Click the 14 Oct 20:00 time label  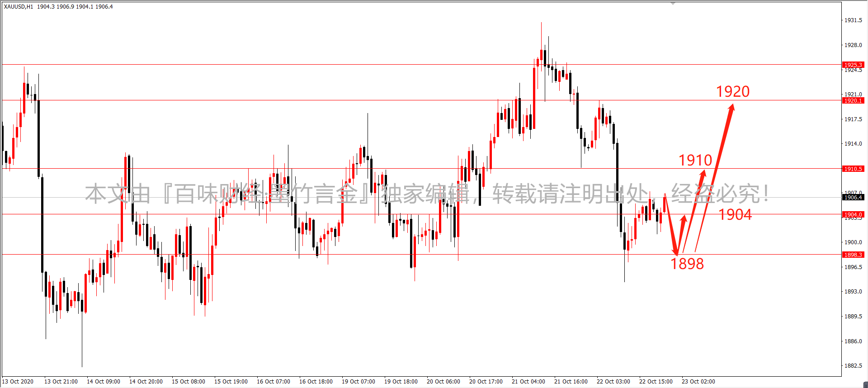click(x=146, y=382)
